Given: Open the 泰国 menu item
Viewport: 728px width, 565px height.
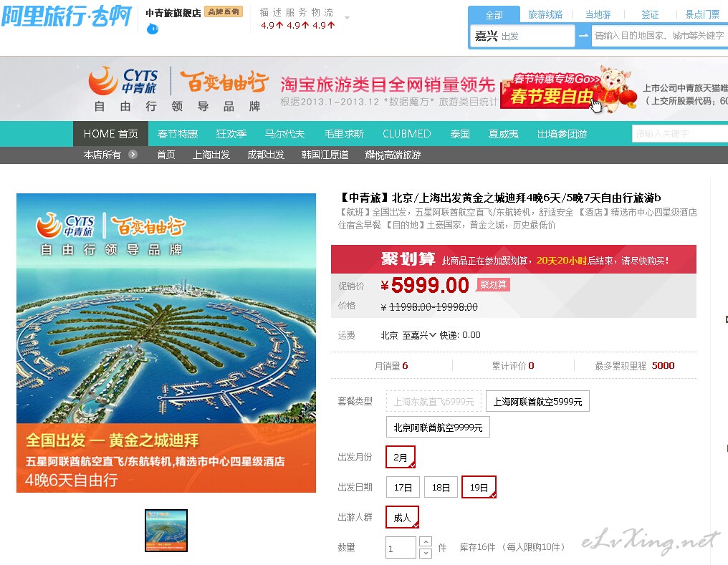Looking at the screenshot, I should point(460,134).
